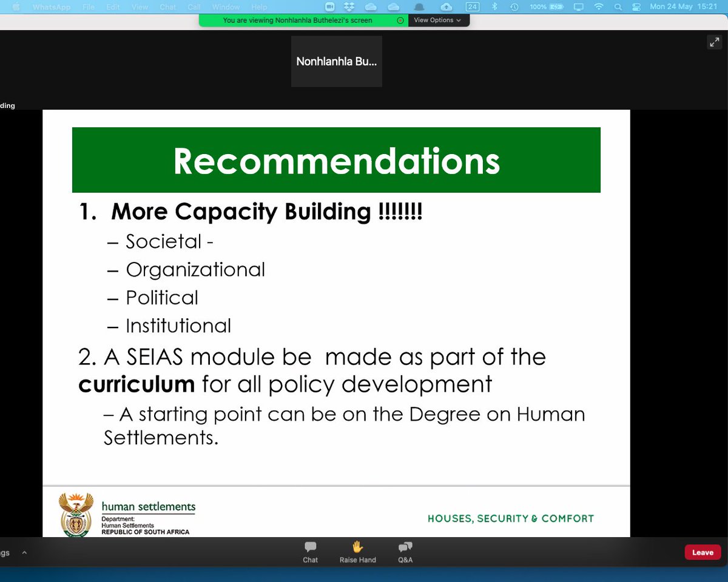Click the 'Institutional' bullet

[178, 326]
